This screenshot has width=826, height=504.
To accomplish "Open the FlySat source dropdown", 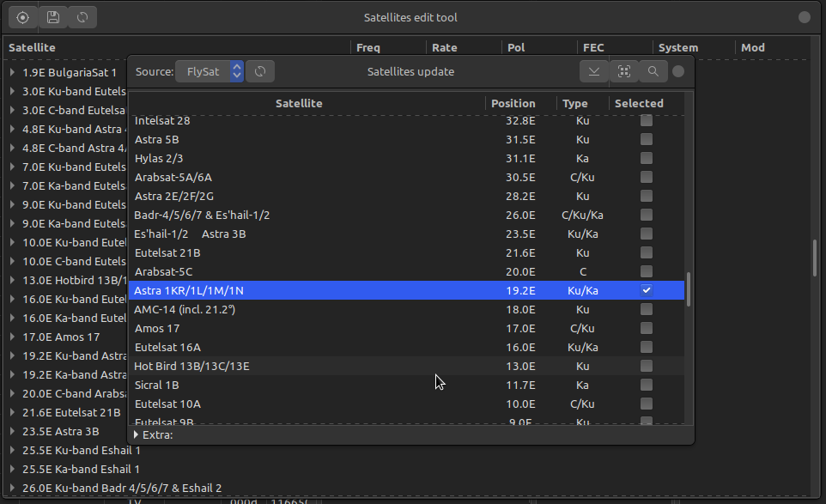I will click(x=210, y=71).
